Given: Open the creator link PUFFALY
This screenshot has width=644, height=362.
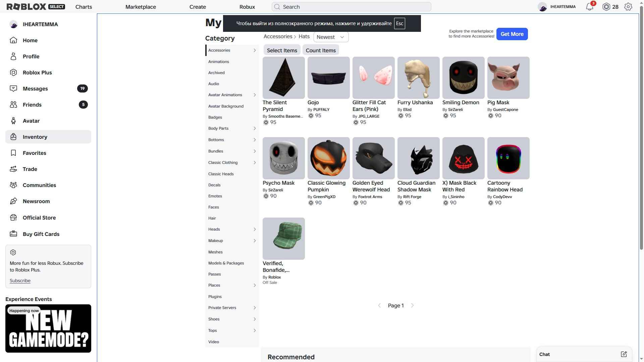Looking at the screenshot, I should (321, 110).
